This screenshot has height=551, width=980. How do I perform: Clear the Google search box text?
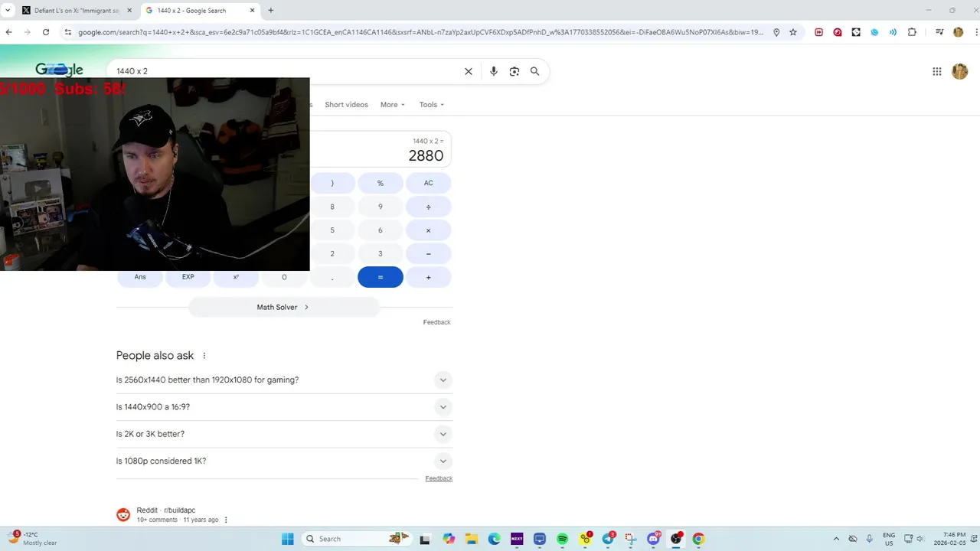pos(469,71)
